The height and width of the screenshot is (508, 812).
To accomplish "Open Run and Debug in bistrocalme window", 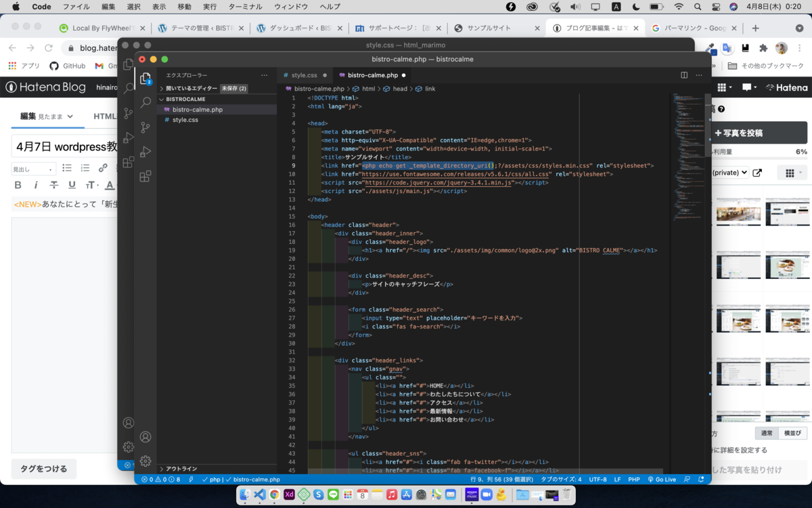I will (145, 152).
